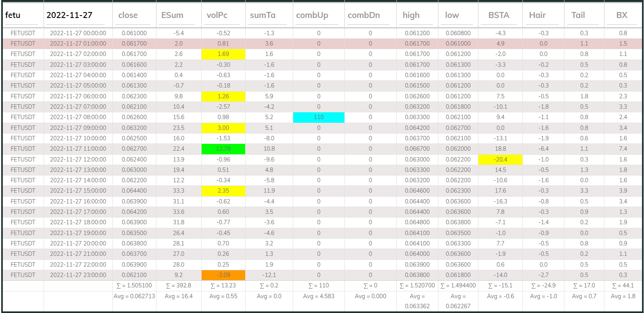
Task: Click ESum value 33.6
Action: 178,212
